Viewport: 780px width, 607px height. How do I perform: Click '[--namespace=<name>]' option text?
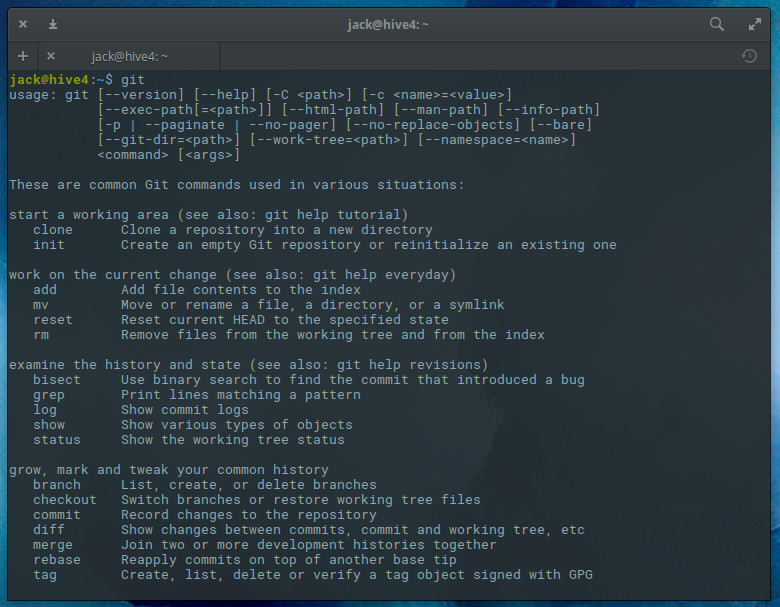pos(497,139)
